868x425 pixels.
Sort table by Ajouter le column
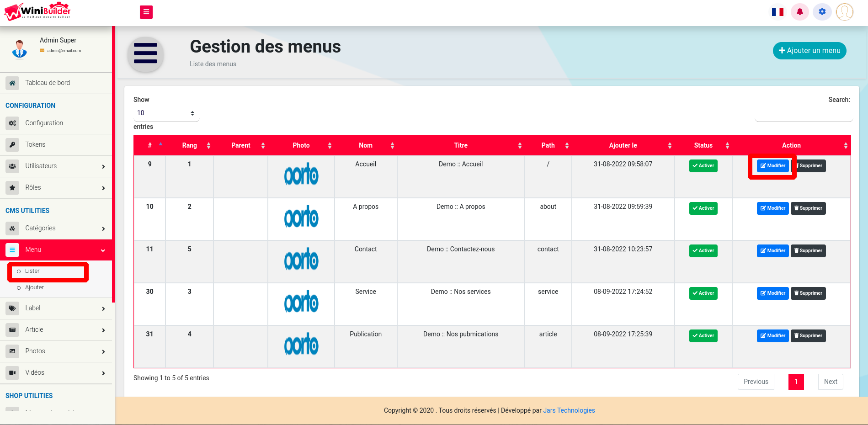(623, 145)
